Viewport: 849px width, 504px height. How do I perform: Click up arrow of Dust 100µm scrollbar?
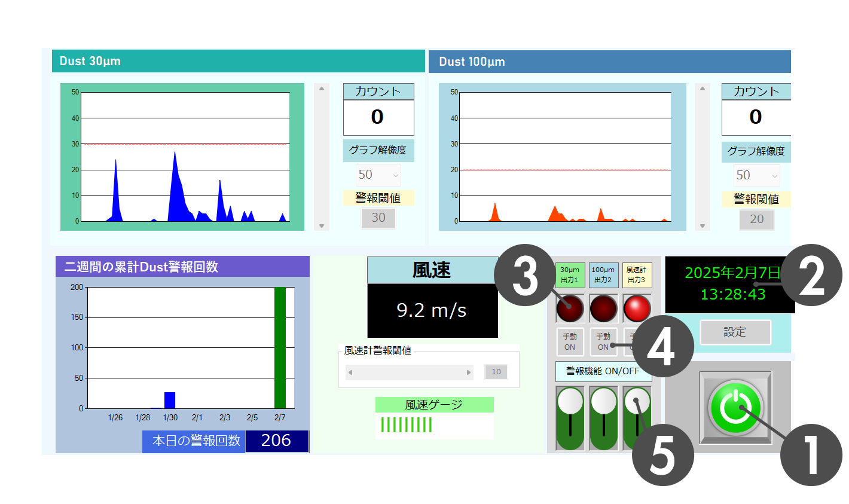coord(703,89)
